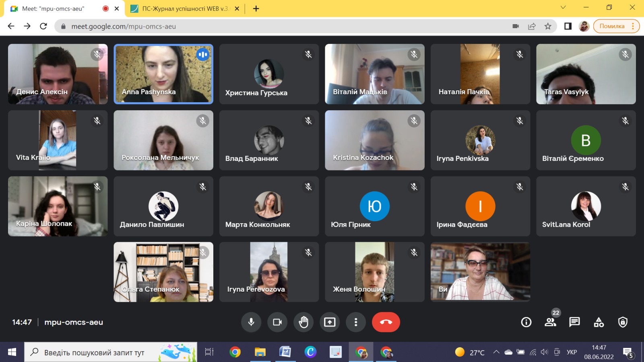Show the participants list panel
The height and width of the screenshot is (362, 644).
tap(550, 322)
